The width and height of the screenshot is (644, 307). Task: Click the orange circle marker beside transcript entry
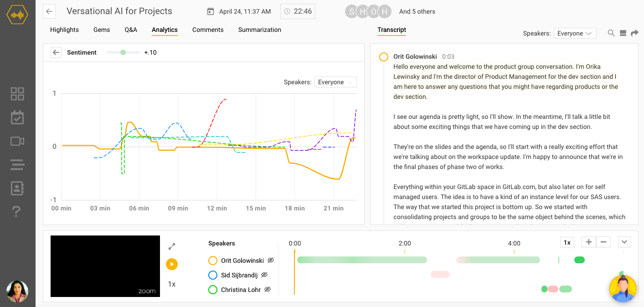coord(384,57)
